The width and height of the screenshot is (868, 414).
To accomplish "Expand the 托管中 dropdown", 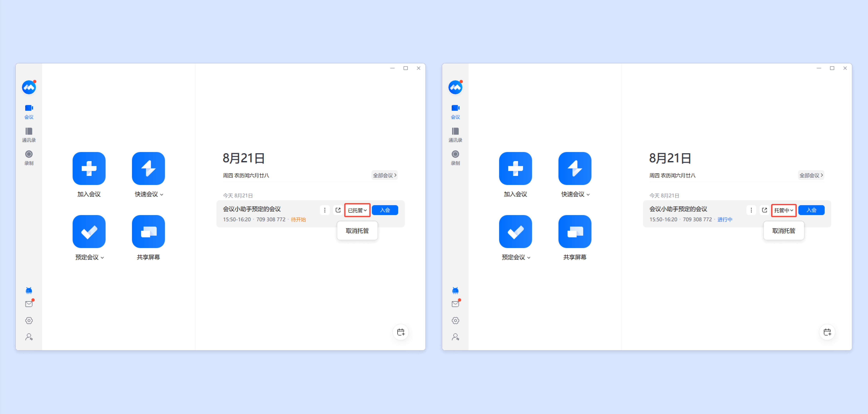I will pos(783,210).
